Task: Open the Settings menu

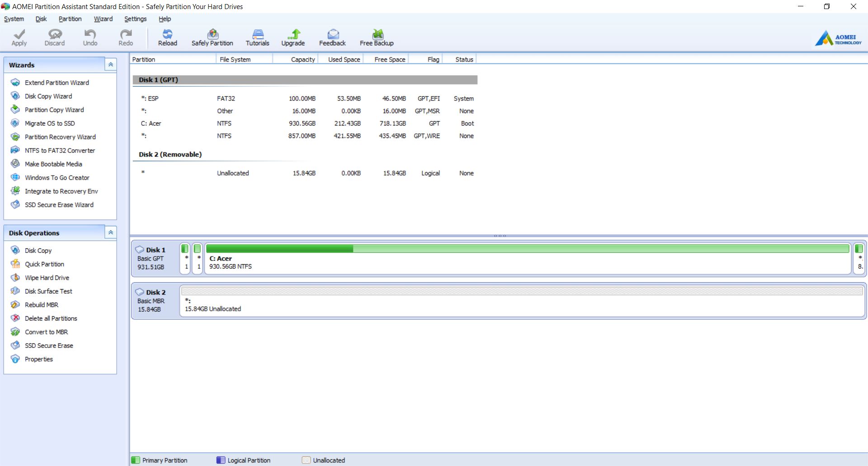Action: click(x=135, y=19)
